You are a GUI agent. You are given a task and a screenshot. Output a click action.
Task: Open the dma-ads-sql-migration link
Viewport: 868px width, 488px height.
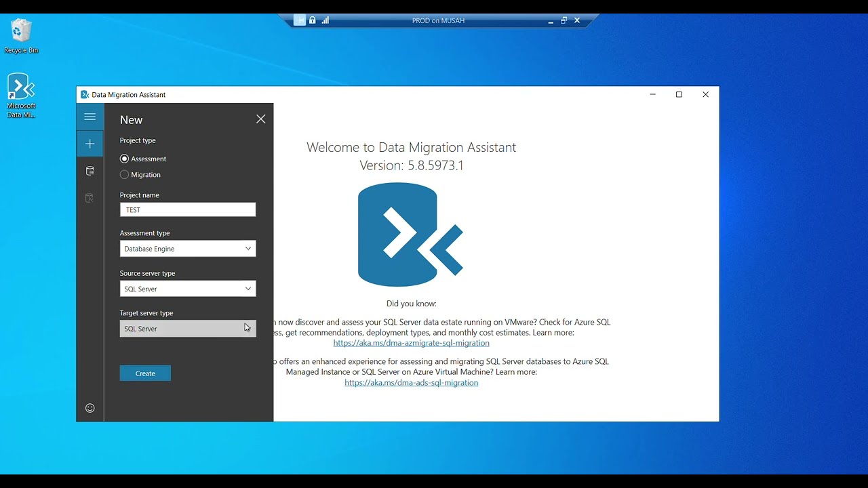(x=412, y=383)
